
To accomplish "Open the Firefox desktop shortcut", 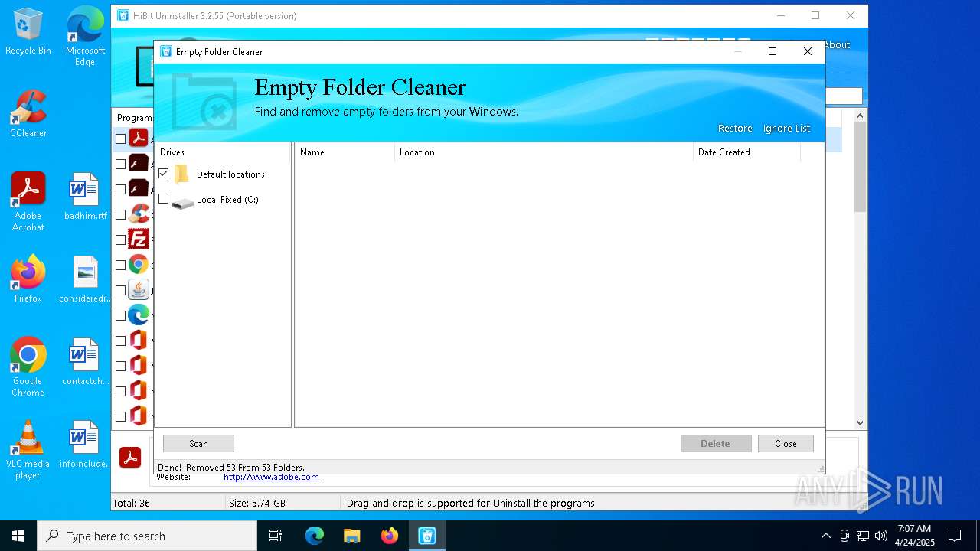I will (x=28, y=279).
